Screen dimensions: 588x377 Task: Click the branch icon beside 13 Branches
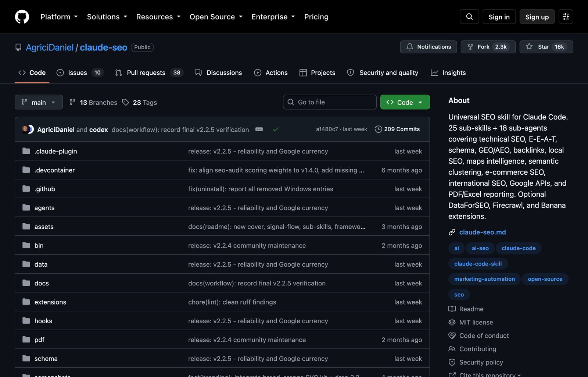(x=73, y=102)
